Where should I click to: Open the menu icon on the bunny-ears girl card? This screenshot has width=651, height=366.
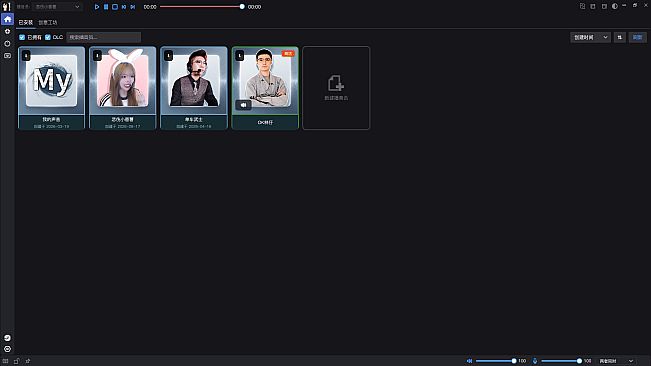(x=97, y=55)
